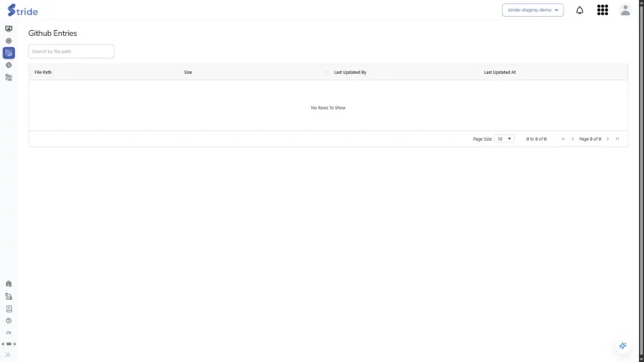Sort by Last Updated At column
This screenshot has height=362, width=644.
[x=500, y=72]
